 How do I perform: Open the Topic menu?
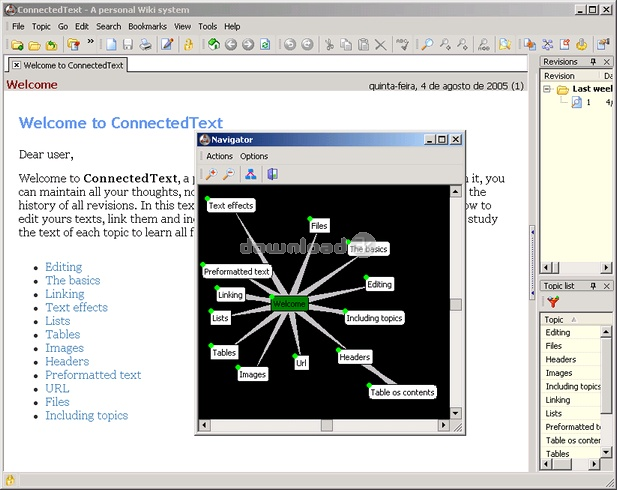coord(41,26)
